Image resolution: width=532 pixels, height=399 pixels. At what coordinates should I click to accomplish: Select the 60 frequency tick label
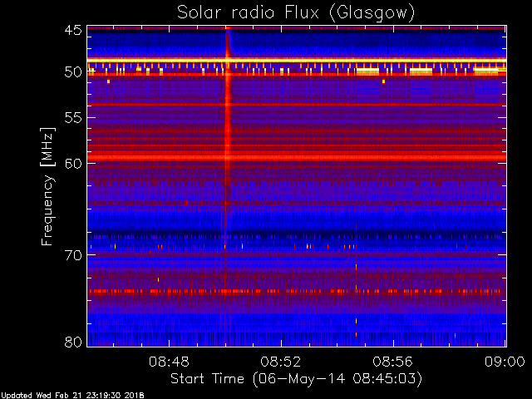pyautogui.click(x=73, y=163)
